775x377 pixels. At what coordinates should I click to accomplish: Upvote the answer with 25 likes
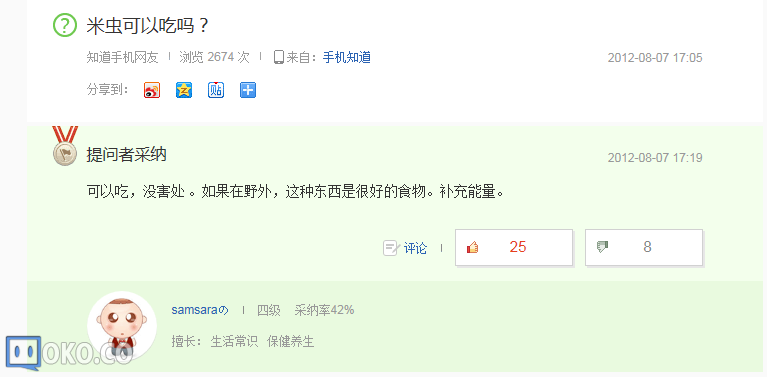click(514, 248)
